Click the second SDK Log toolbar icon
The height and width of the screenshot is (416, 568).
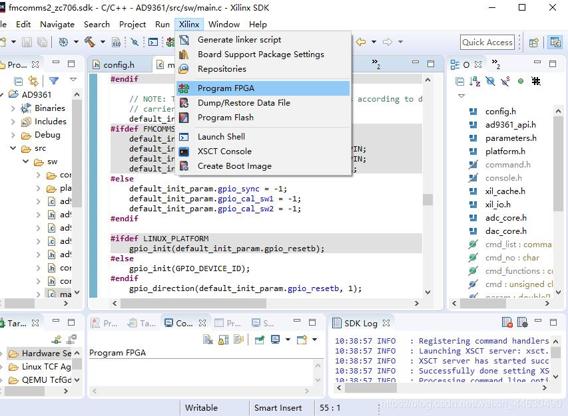click(522, 322)
